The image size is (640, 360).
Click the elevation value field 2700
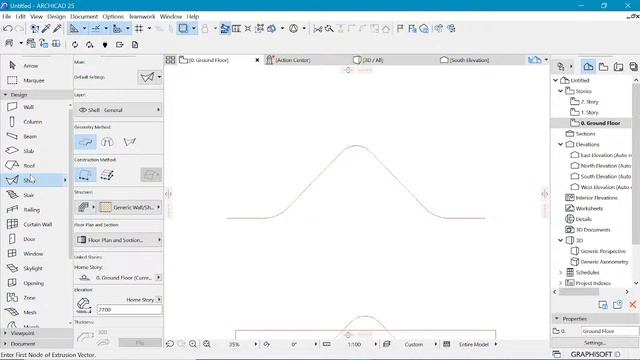[x=129, y=310]
